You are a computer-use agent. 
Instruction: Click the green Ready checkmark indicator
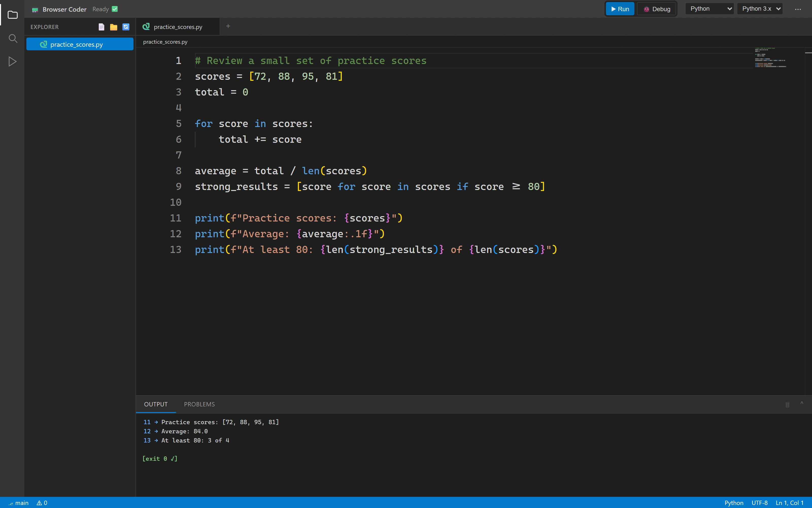point(115,9)
